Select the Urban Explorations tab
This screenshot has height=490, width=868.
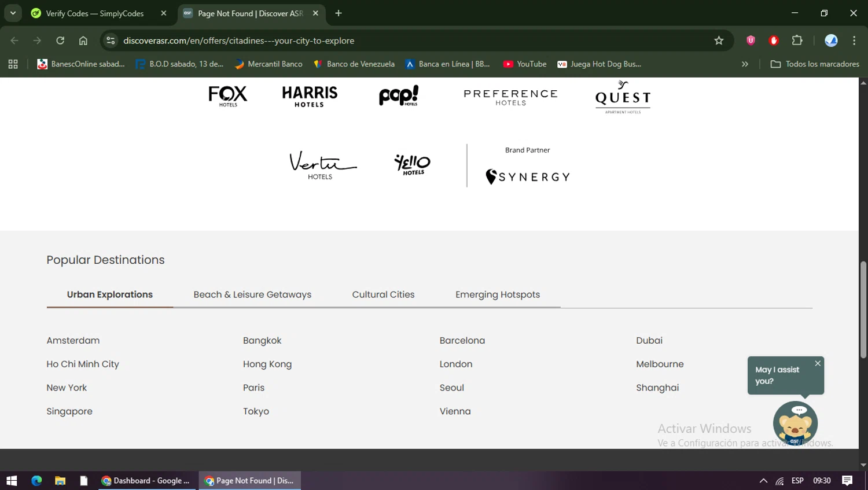click(110, 294)
